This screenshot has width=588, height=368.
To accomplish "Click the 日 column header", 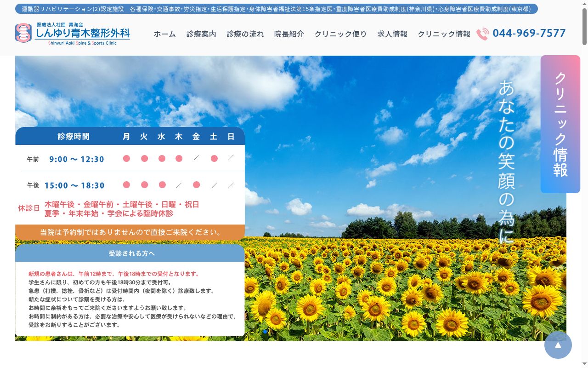I will point(231,137).
